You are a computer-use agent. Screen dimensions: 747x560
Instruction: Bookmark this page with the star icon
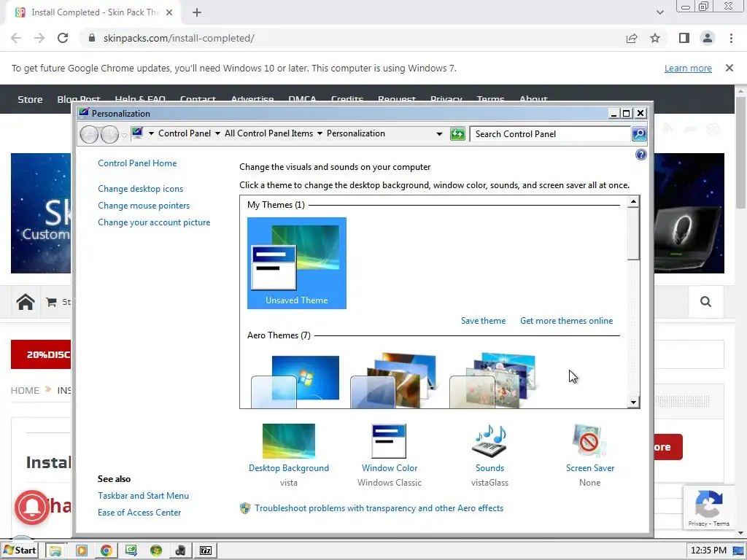655,38
